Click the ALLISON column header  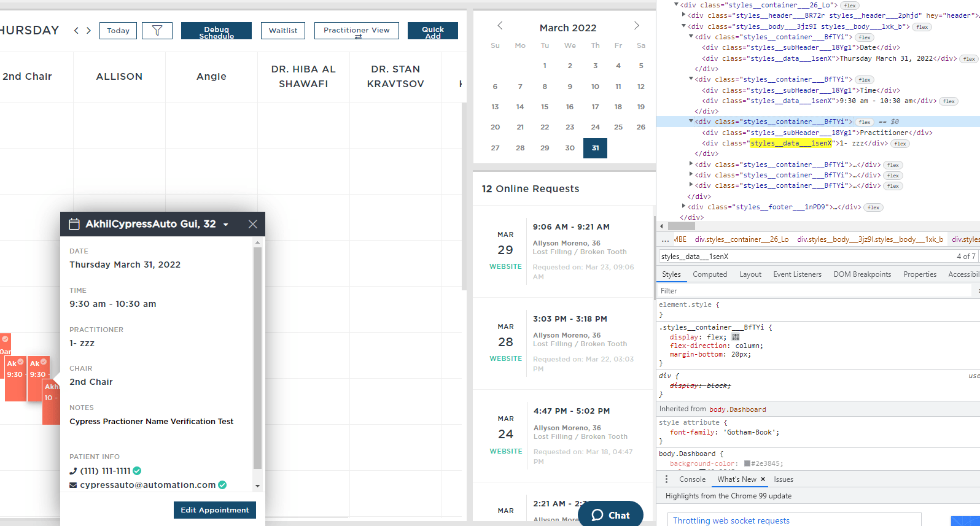[x=119, y=77]
